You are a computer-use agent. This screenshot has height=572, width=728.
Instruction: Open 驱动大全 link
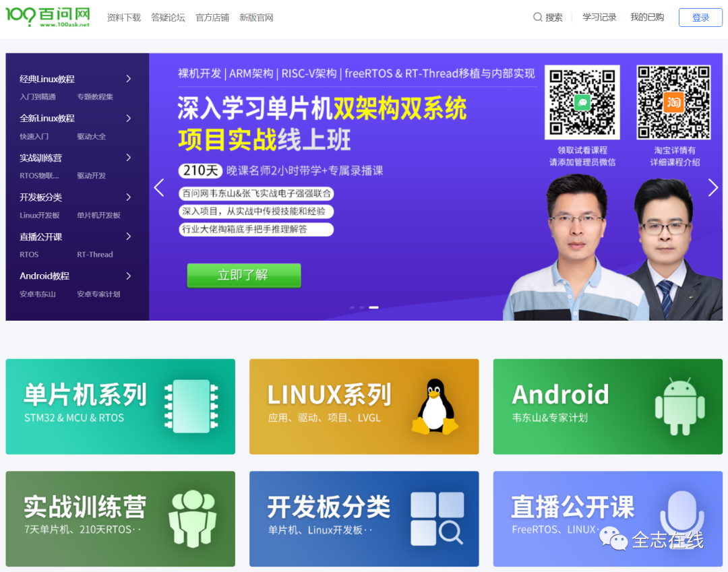pyautogui.click(x=92, y=136)
